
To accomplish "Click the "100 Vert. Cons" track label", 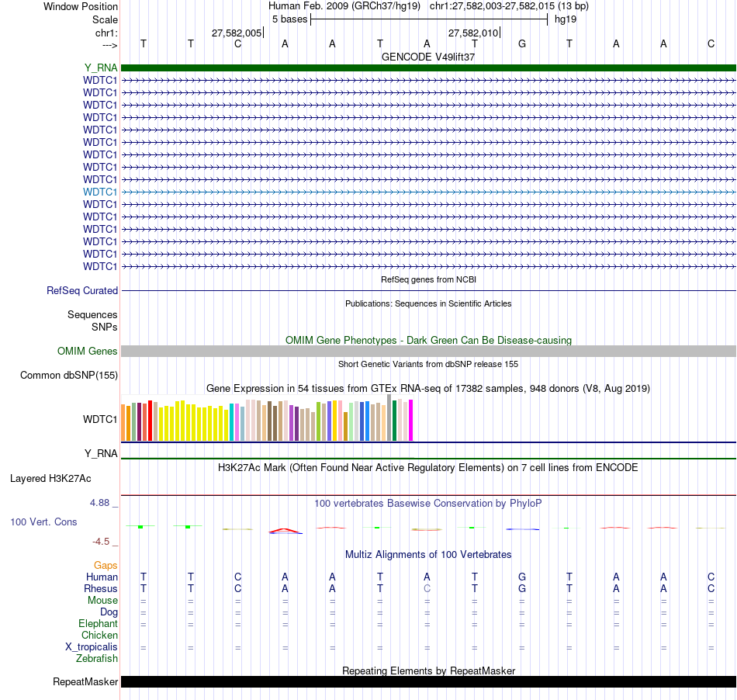I will (43, 522).
